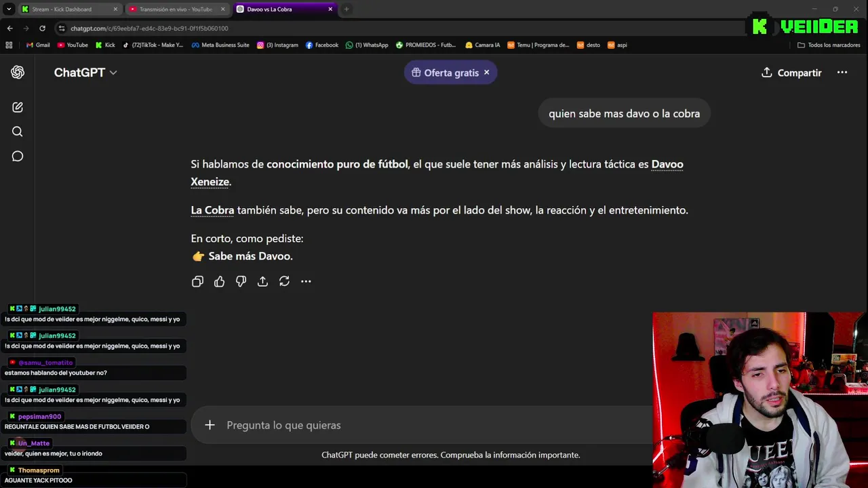Click the ChatGPT puede cometer errores disclaimer
Viewport: 868px width, 488px height.
coord(451,455)
